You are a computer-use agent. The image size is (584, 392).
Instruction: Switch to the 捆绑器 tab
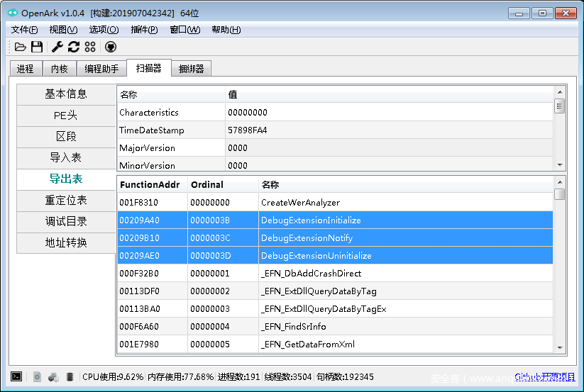tap(191, 69)
